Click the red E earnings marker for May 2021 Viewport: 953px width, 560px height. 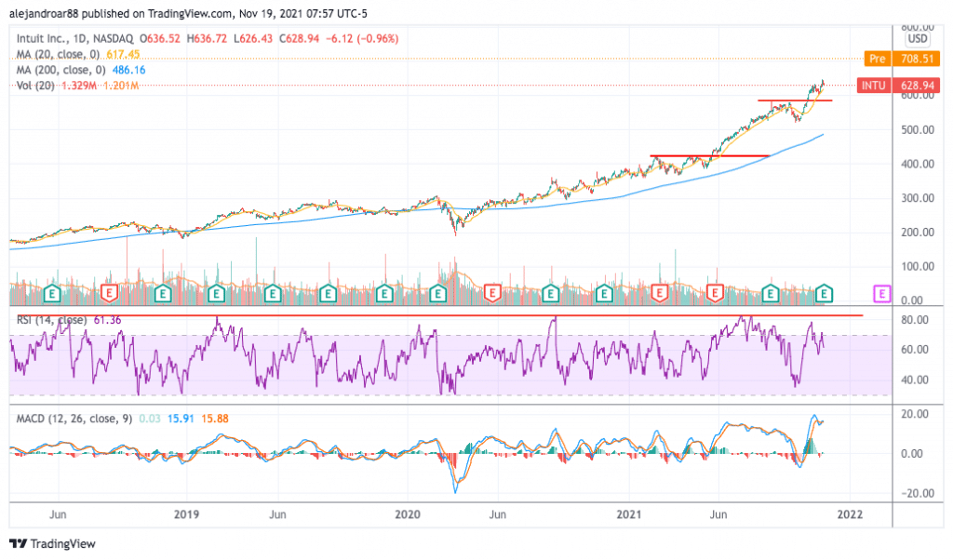(x=715, y=294)
